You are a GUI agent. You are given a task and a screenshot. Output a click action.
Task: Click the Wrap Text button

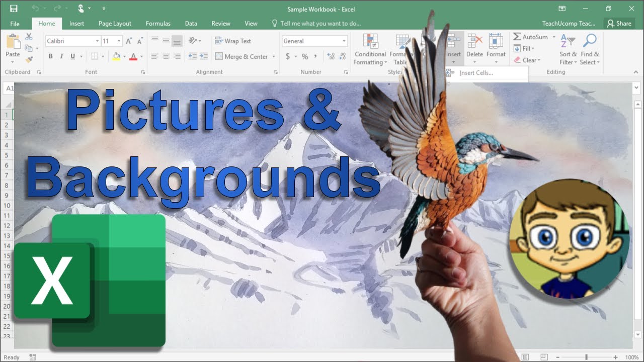tap(233, 41)
